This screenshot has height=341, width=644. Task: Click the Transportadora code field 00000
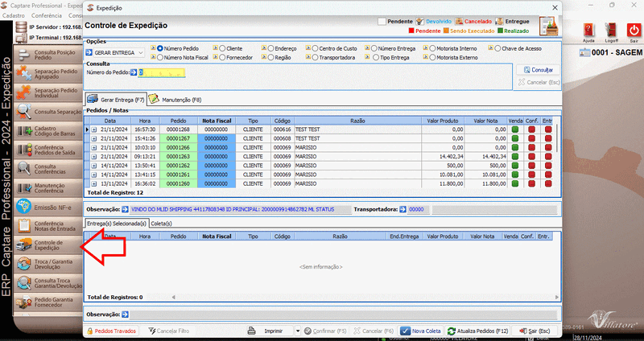(x=419, y=209)
